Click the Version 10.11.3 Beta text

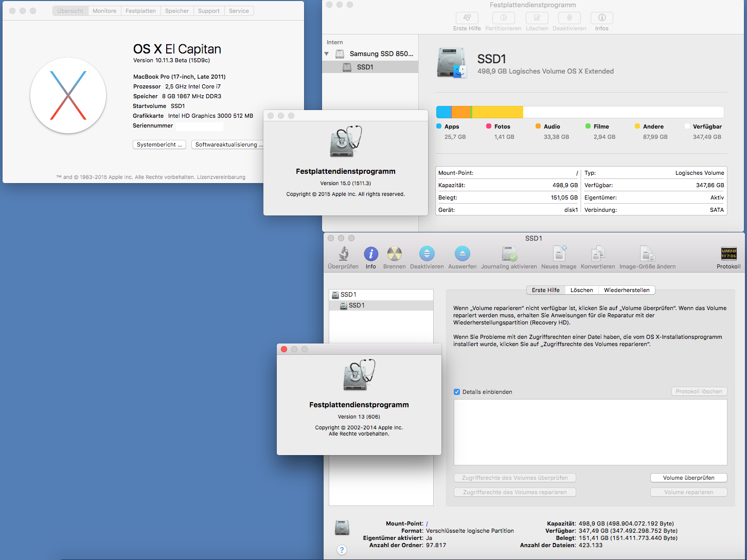(171, 60)
